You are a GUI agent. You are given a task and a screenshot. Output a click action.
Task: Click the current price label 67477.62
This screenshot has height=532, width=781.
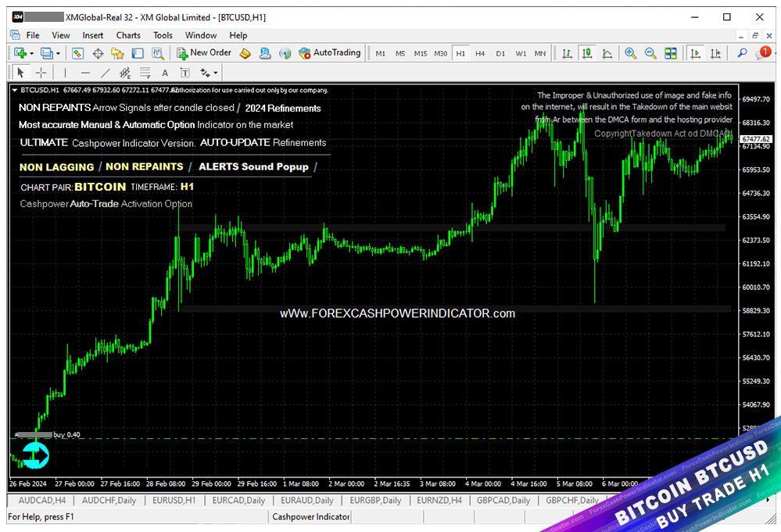pyautogui.click(x=756, y=139)
